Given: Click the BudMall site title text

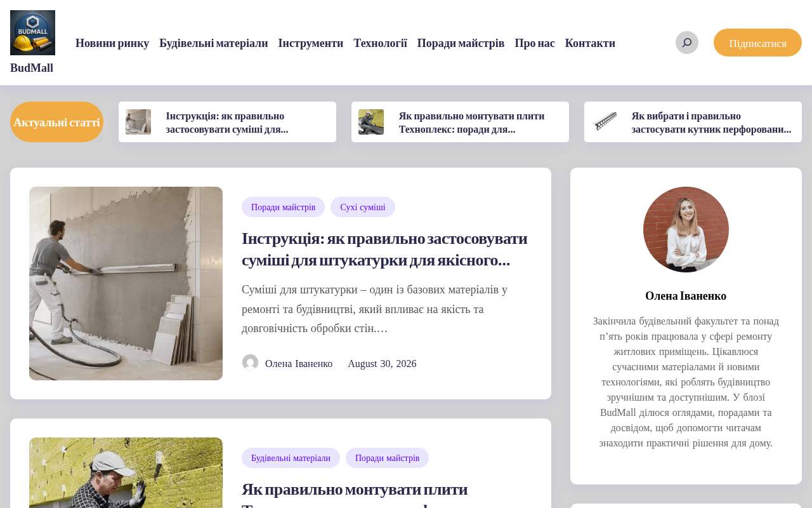Looking at the screenshot, I should tap(32, 68).
